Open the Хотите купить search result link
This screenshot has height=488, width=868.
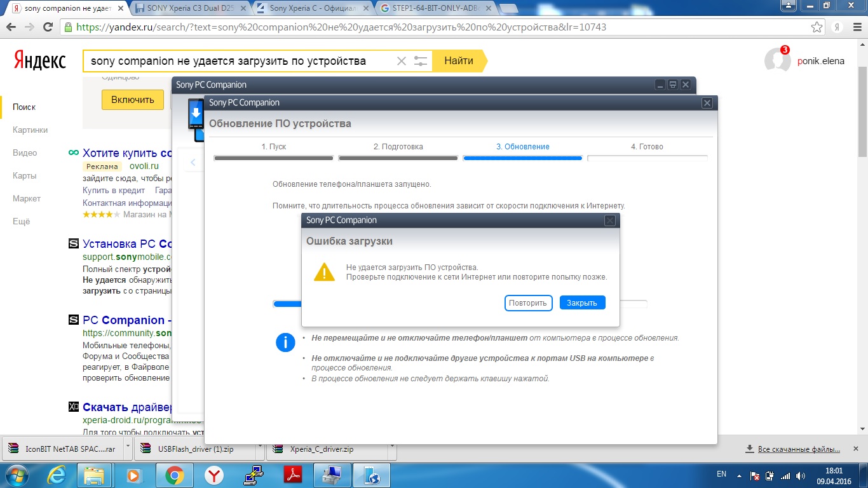click(x=127, y=153)
